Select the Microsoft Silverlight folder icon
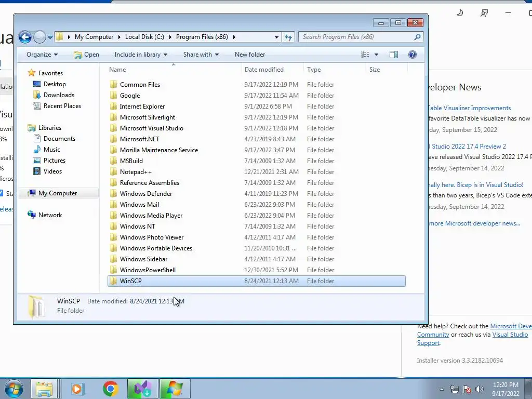Viewport: 532px width, 399px height. coord(114,117)
